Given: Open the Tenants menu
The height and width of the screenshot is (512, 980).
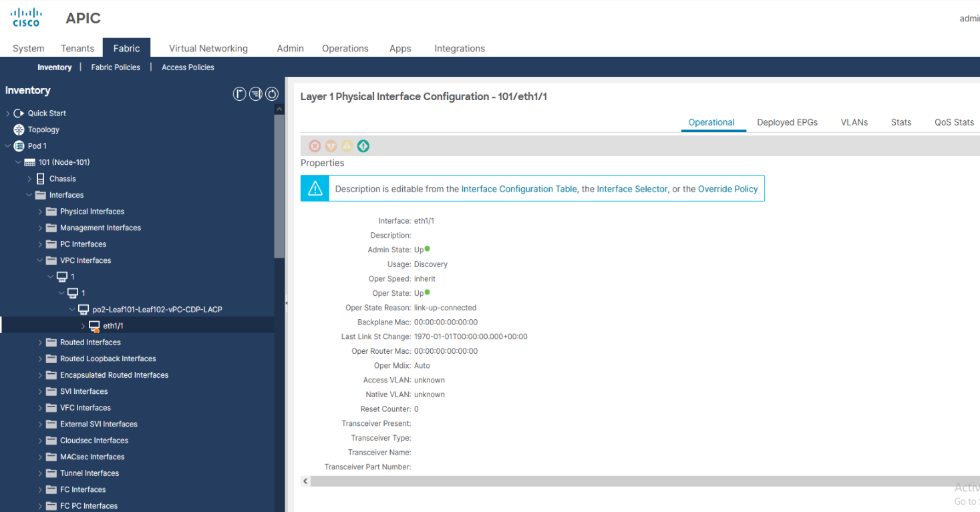Looking at the screenshot, I should click(x=77, y=48).
